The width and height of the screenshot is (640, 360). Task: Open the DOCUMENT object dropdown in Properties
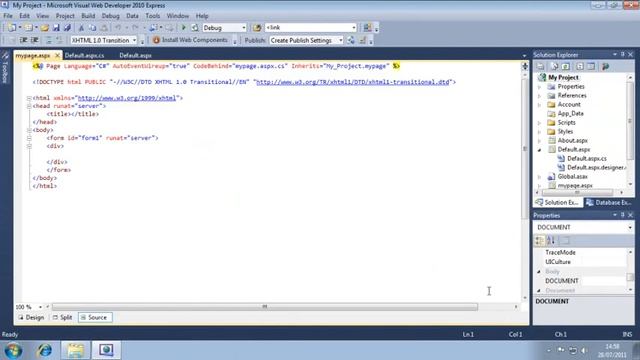pos(630,227)
